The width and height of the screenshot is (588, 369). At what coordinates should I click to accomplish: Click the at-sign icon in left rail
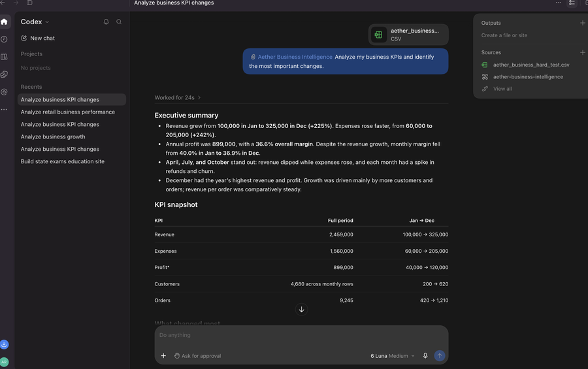4,92
